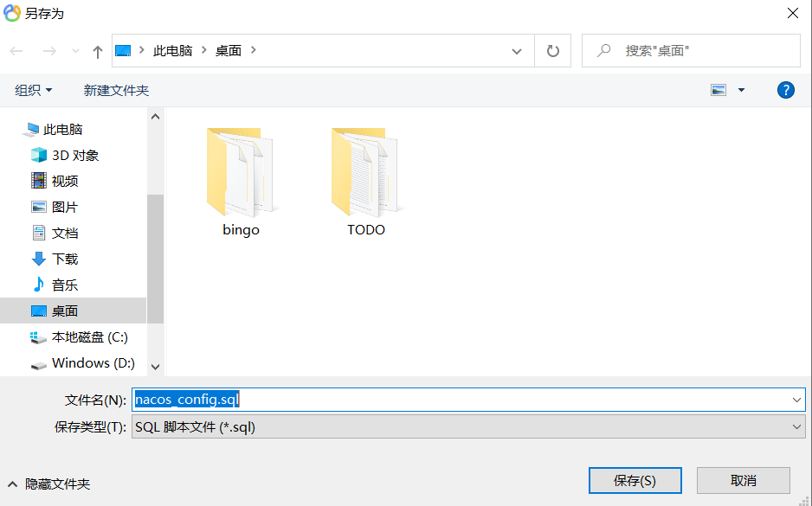Expand the chevron after 此电脑 in address bar
Screen dimensions: 812x506
coord(204,50)
